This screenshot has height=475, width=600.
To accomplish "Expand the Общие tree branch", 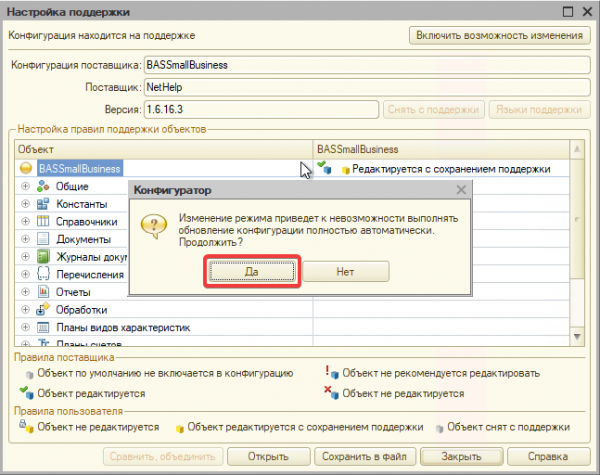I will point(25,186).
